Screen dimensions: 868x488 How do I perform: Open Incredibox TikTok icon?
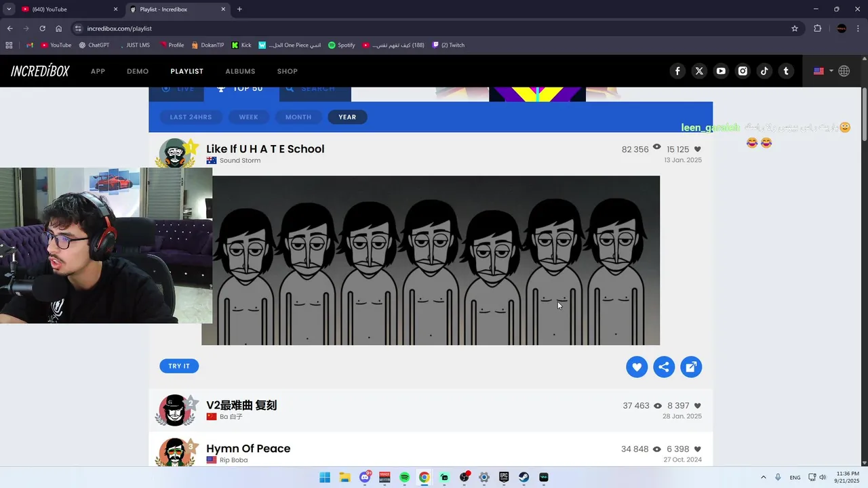[764, 71]
